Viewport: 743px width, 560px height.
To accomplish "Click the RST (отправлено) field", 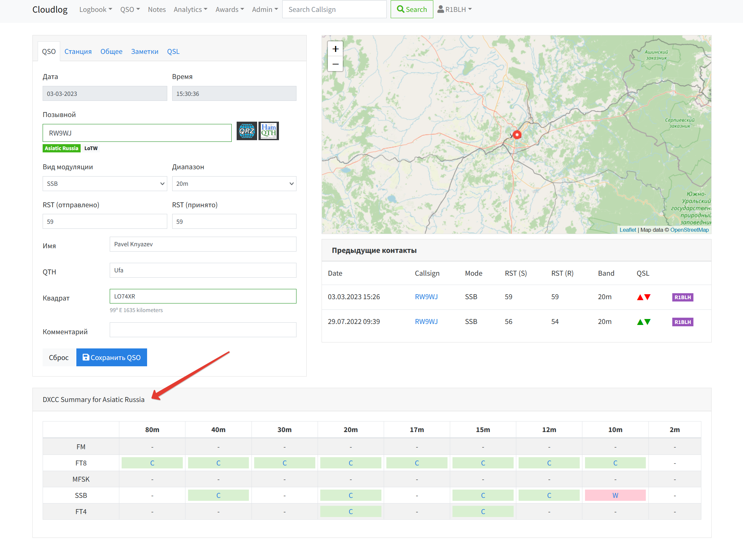I will point(105,222).
